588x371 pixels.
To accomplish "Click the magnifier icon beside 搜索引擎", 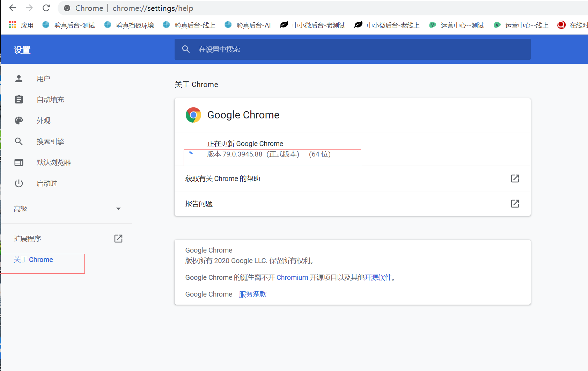I will (19, 141).
